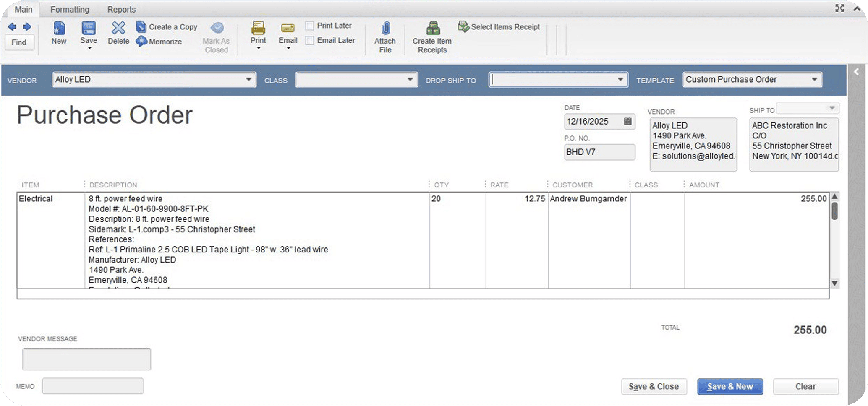The image size is (868, 406).
Task: Open the Template dropdown list
Action: coord(814,80)
